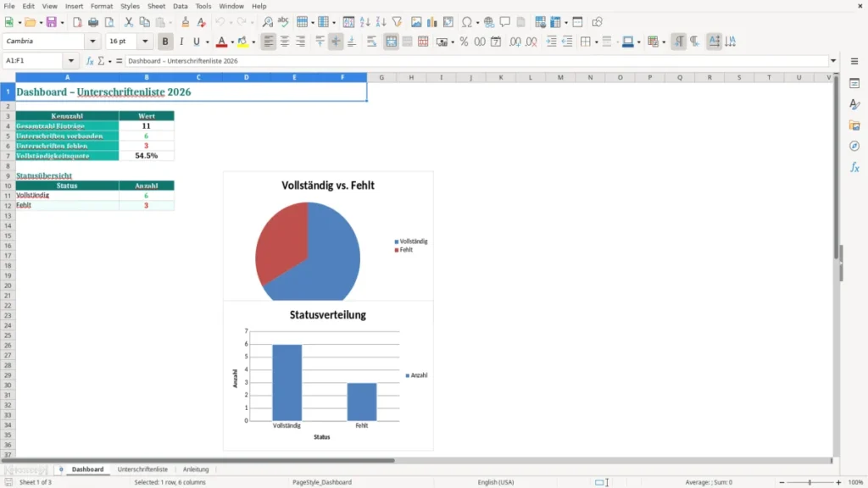This screenshot has height=488, width=868.
Task: Open the Export as PDF icon
Action: [x=77, y=22]
